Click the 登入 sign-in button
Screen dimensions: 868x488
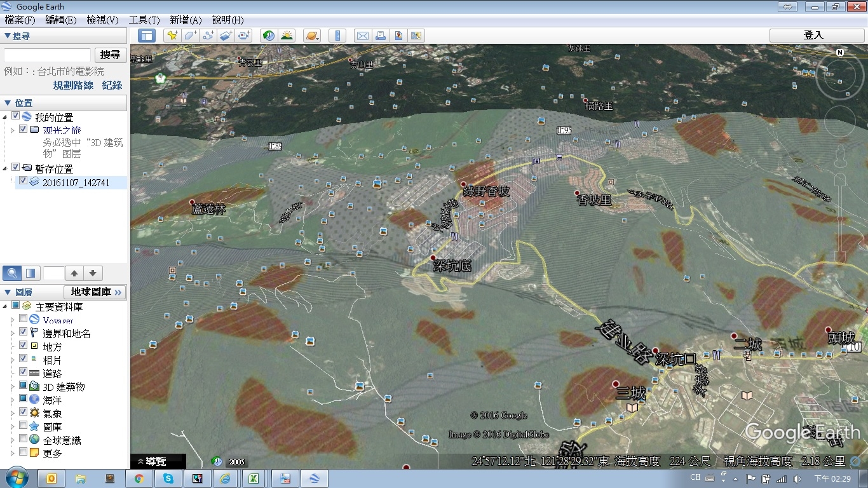(x=813, y=36)
